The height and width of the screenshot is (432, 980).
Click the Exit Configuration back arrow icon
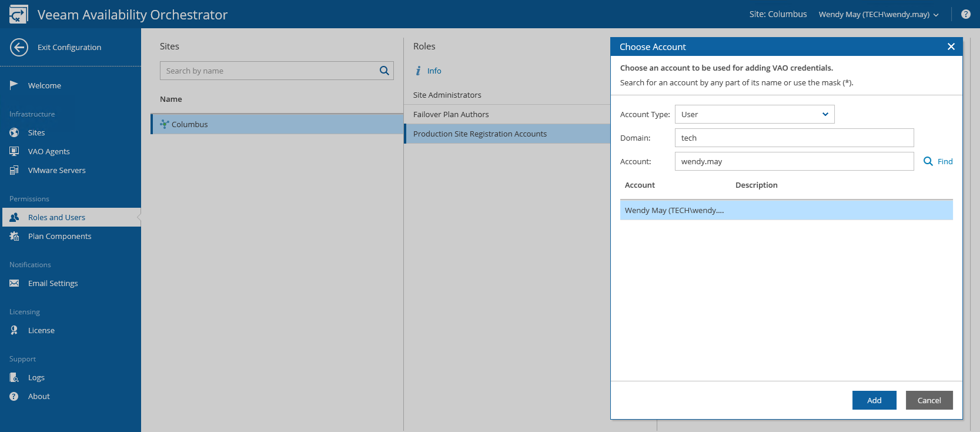point(19,47)
